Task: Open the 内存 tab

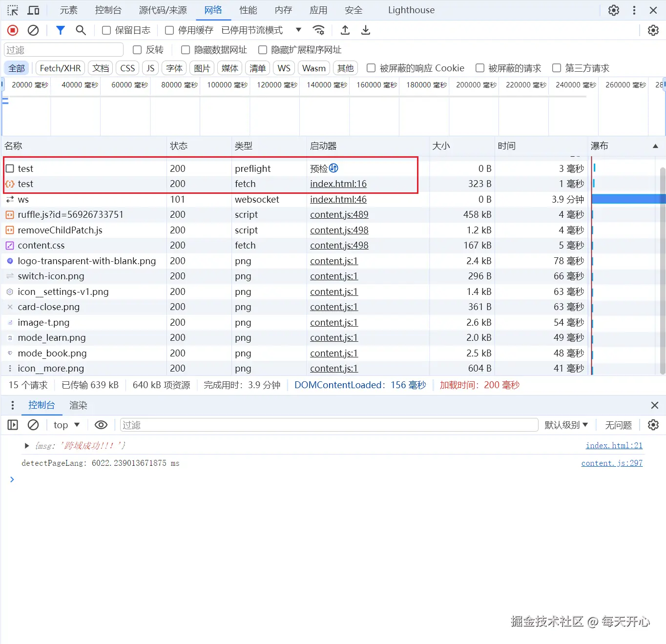Action: (x=283, y=10)
